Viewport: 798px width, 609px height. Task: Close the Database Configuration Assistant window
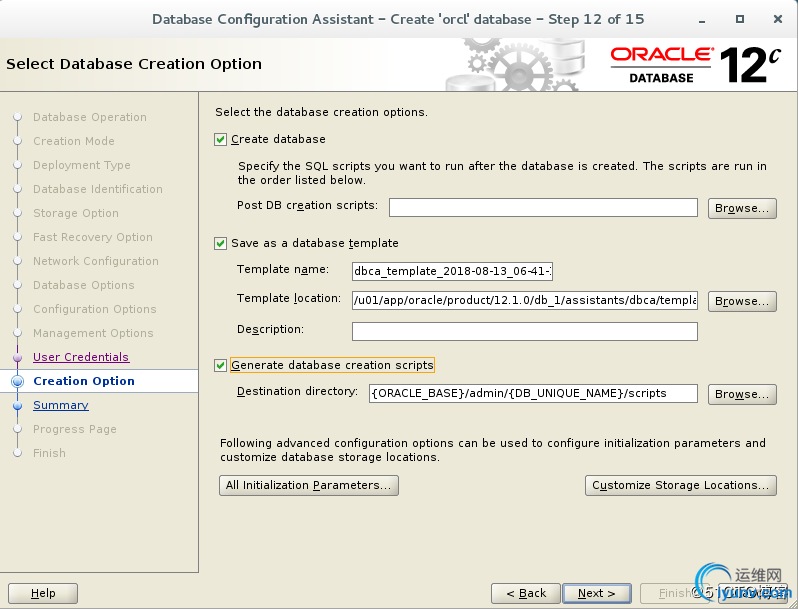[778, 19]
